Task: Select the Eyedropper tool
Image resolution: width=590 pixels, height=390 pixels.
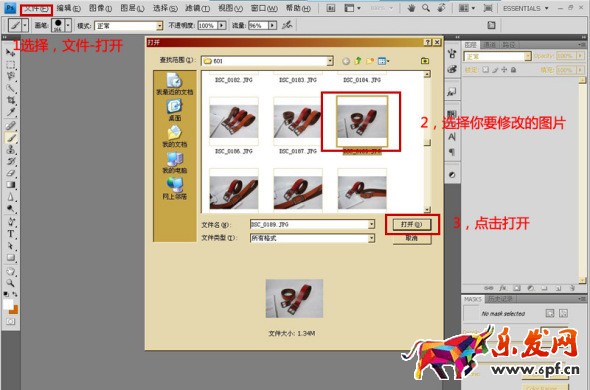Action: click(10, 112)
